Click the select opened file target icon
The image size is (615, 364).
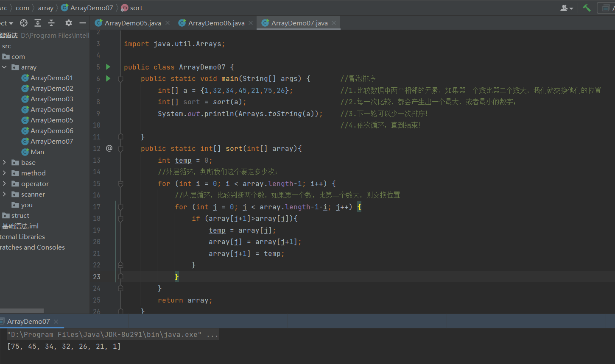click(x=24, y=23)
